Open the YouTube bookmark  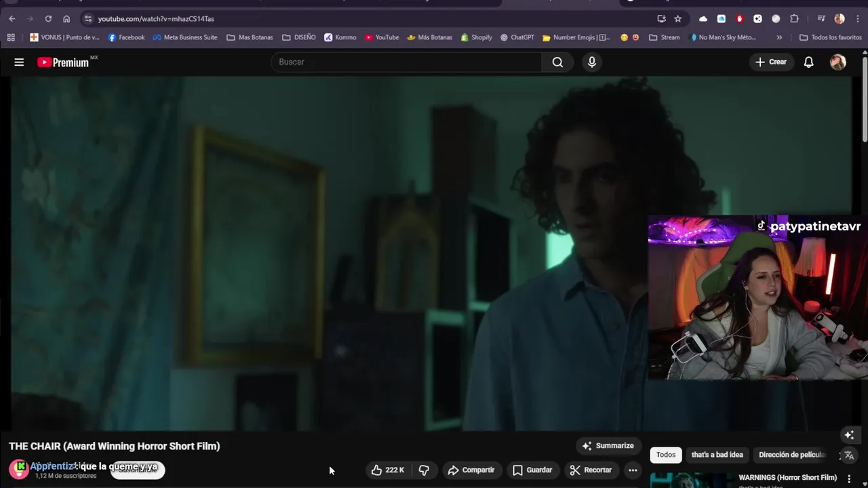(382, 37)
